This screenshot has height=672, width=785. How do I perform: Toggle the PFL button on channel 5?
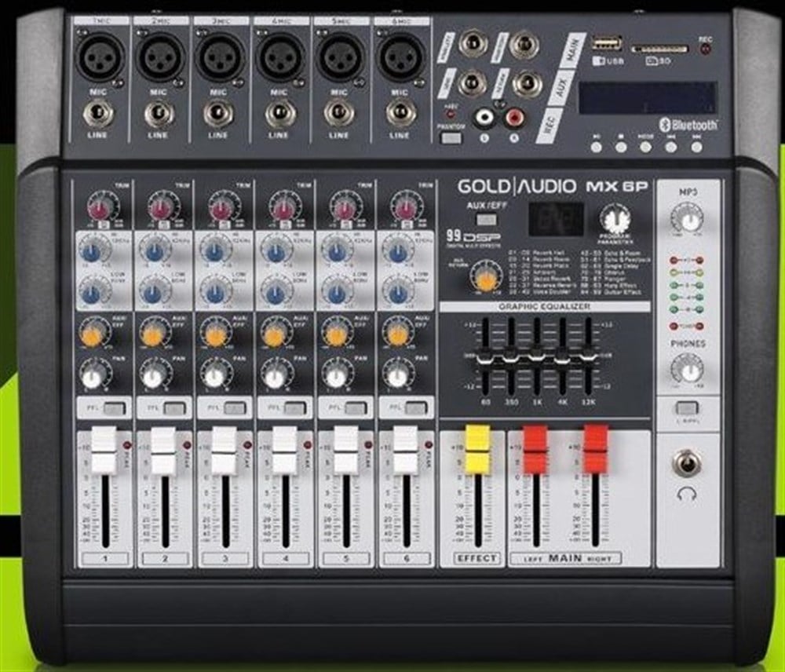coord(356,408)
